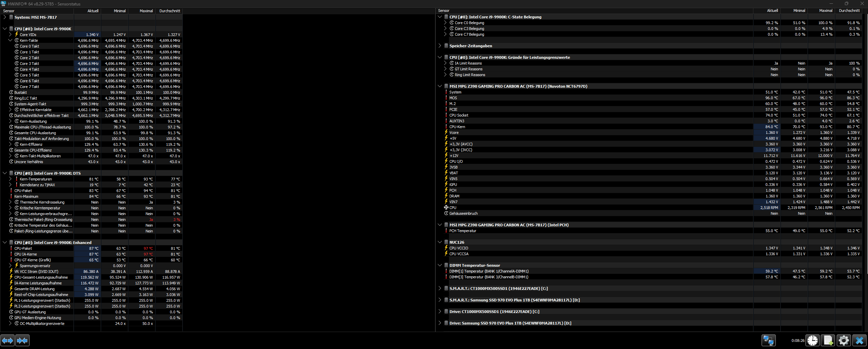The height and width of the screenshot is (349, 868).
Task: Select the Core C7 Belegung row
Action: click(x=649, y=34)
